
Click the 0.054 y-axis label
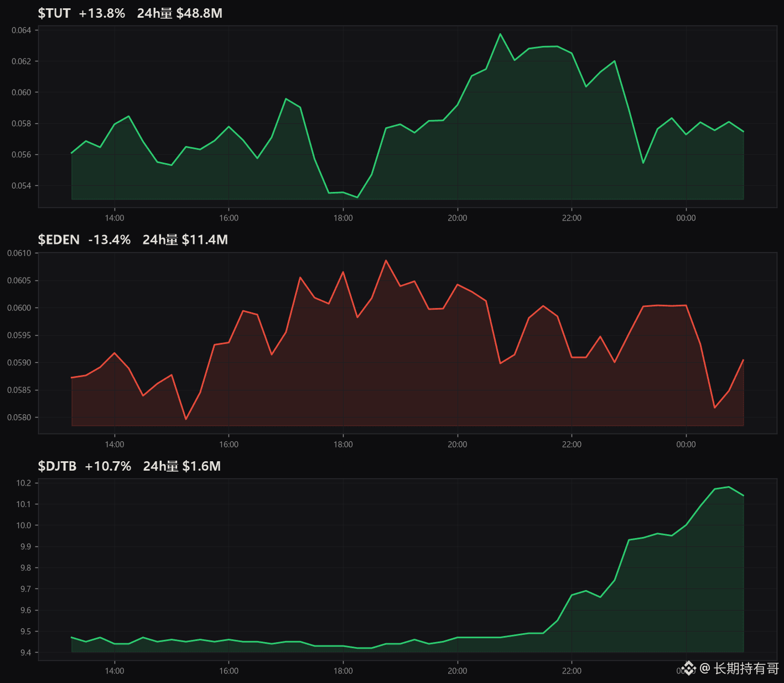coord(22,185)
